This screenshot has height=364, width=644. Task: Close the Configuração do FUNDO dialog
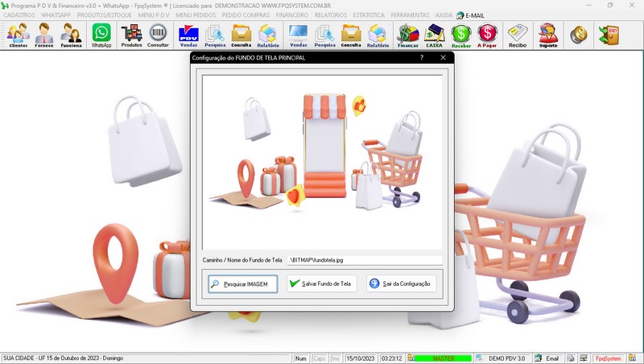click(443, 57)
